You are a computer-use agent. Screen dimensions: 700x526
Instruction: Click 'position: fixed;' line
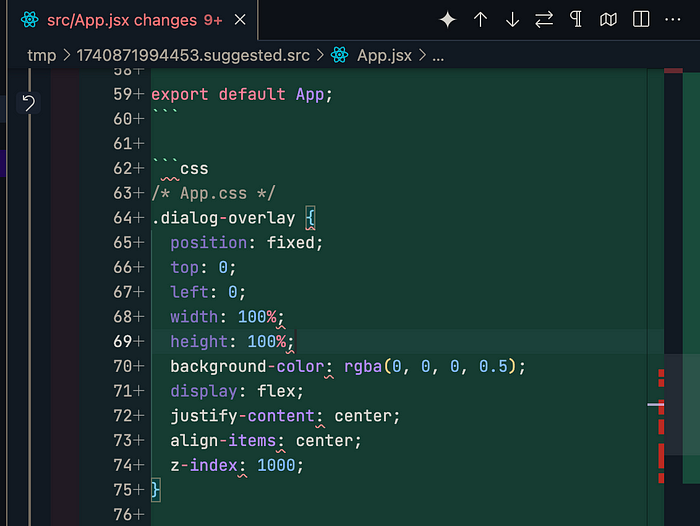click(246, 243)
